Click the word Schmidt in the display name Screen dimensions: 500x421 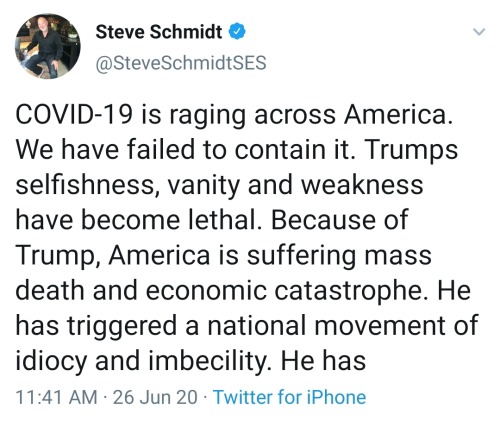[x=186, y=32]
